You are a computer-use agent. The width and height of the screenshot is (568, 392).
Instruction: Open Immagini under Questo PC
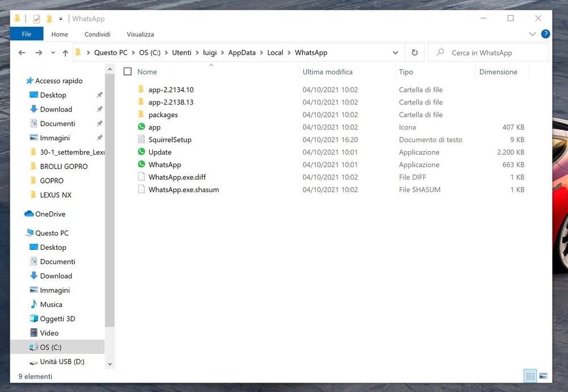pos(55,290)
